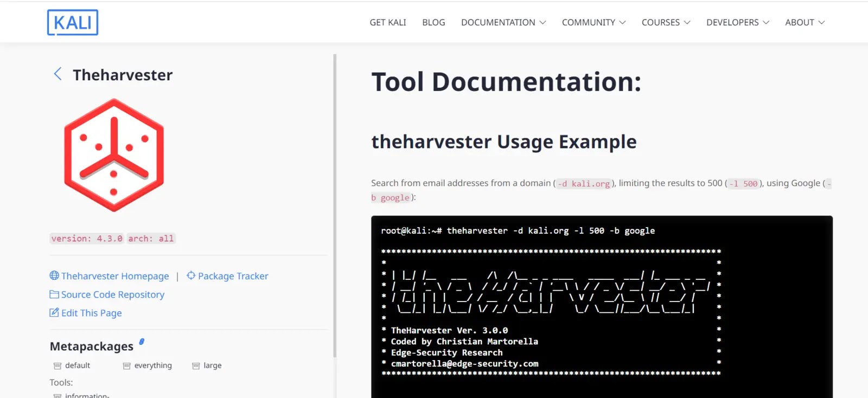Open the BLOG page
Screen dimensions: 868x398
click(433, 22)
